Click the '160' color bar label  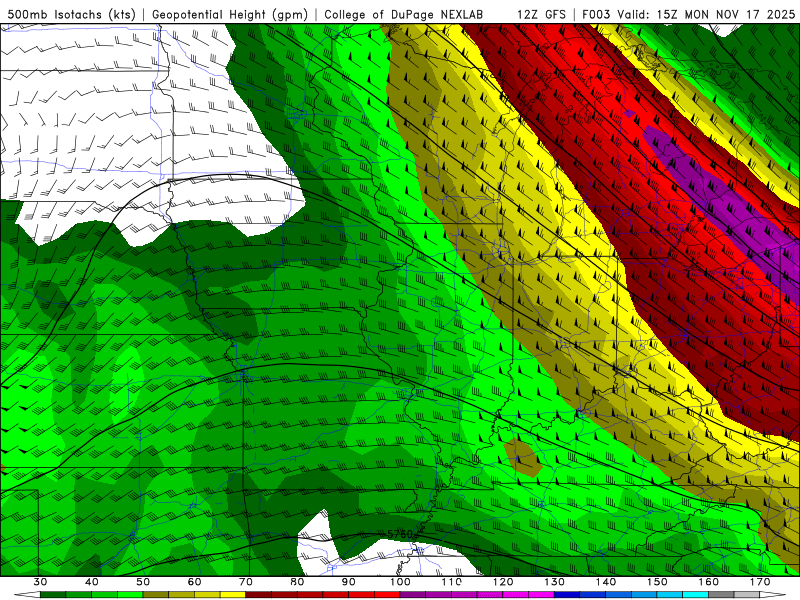click(709, 582)
